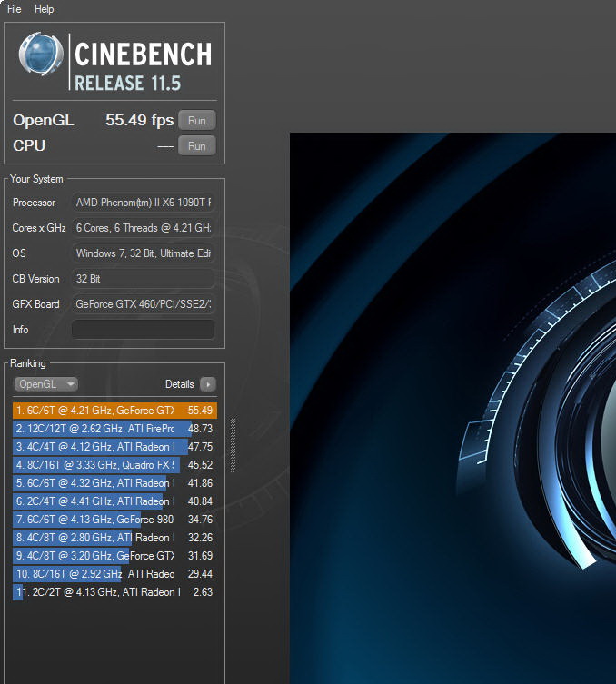Select ranking entry 1. 6C/6T @ 4.21 GHz
Screen dimensions: 616x684
[114, 411]
